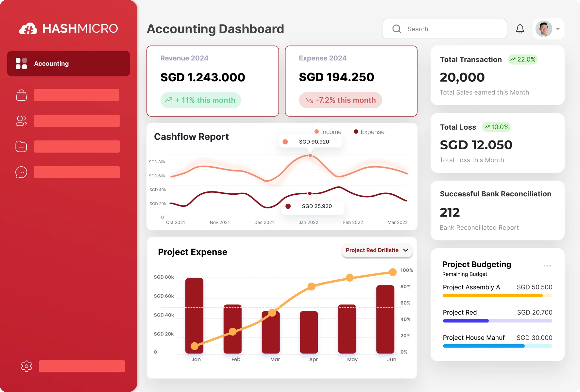This screenshot has height=392, width=580.
Task: Toggle the Income legend in Cashflow Report
Action: [328, 132]
